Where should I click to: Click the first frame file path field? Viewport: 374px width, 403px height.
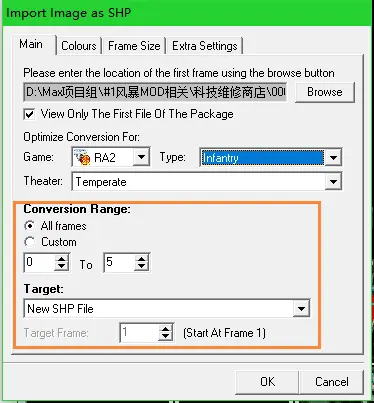click(x=155, y=92)
